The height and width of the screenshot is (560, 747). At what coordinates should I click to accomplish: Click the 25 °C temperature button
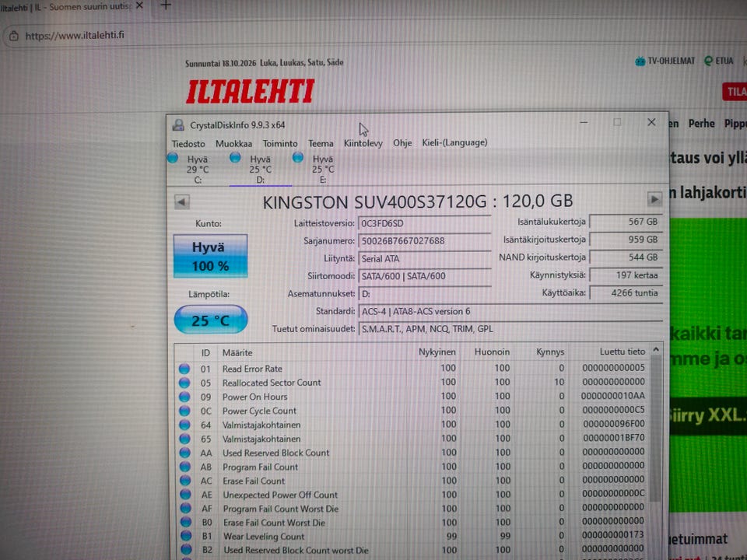[x=211, y=320]
